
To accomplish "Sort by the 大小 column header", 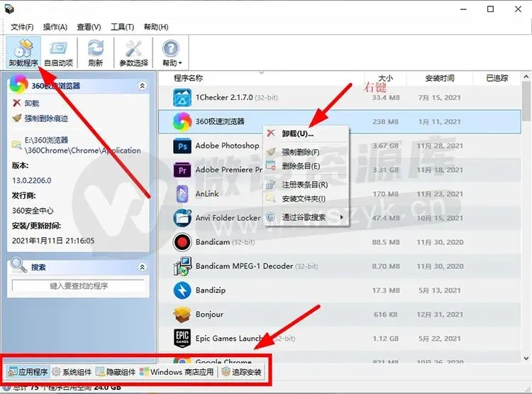I will [385, 78].
